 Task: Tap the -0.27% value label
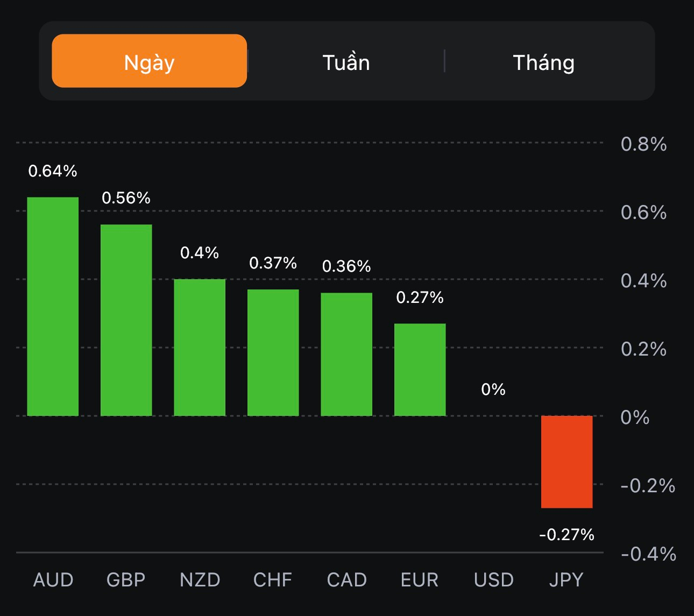[566, 534]
